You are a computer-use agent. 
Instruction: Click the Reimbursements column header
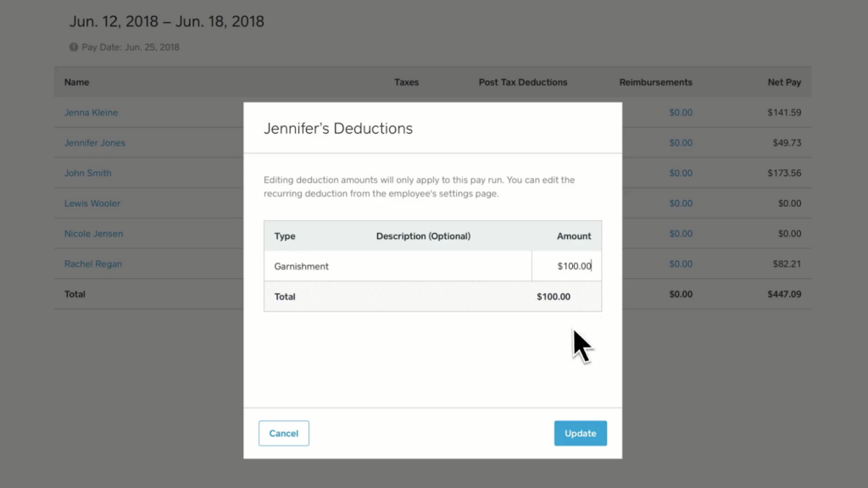click(655, 82)
